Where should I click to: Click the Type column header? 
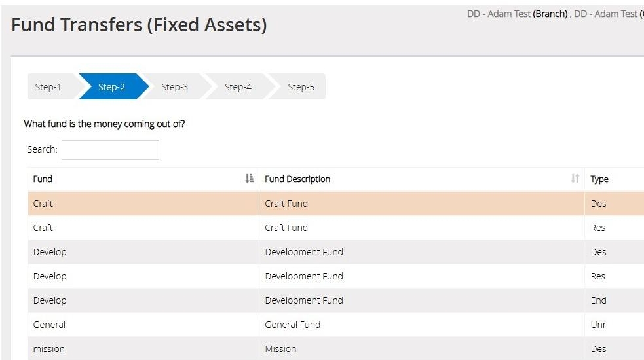point(599,179)
